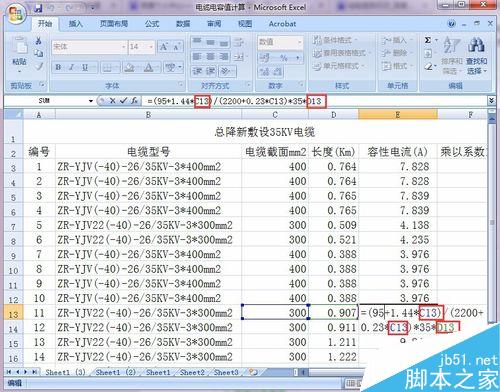Cut selection with the scissors icon

point(39,41)
